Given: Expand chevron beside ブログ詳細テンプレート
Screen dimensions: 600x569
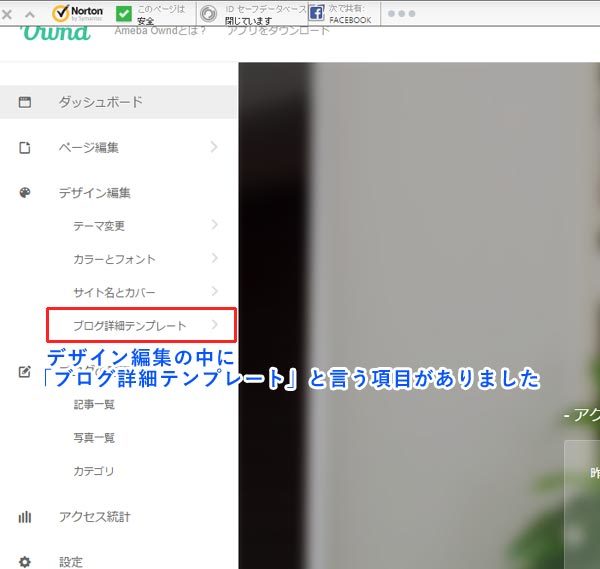Looking at the screenshot, I should [215, 324].
